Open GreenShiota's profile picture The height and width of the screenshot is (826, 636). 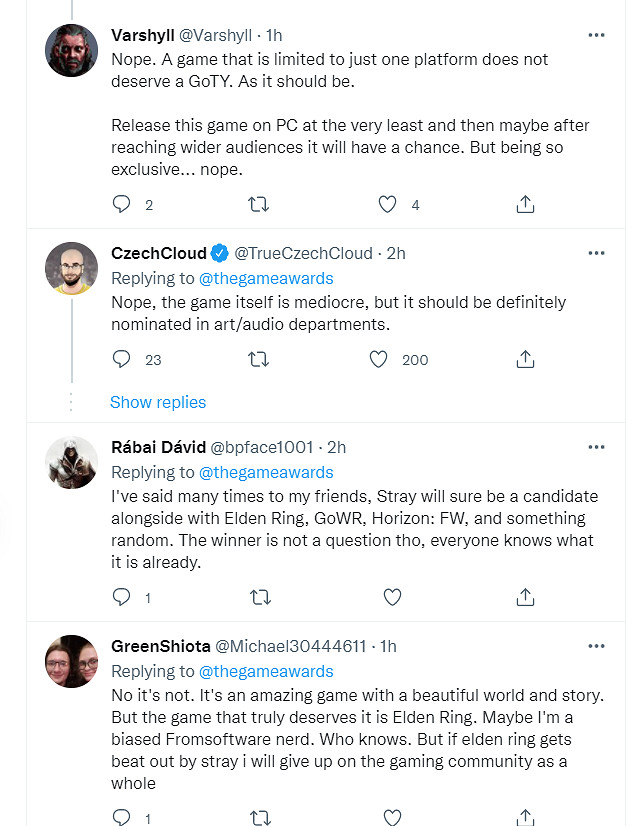point(72,661)
